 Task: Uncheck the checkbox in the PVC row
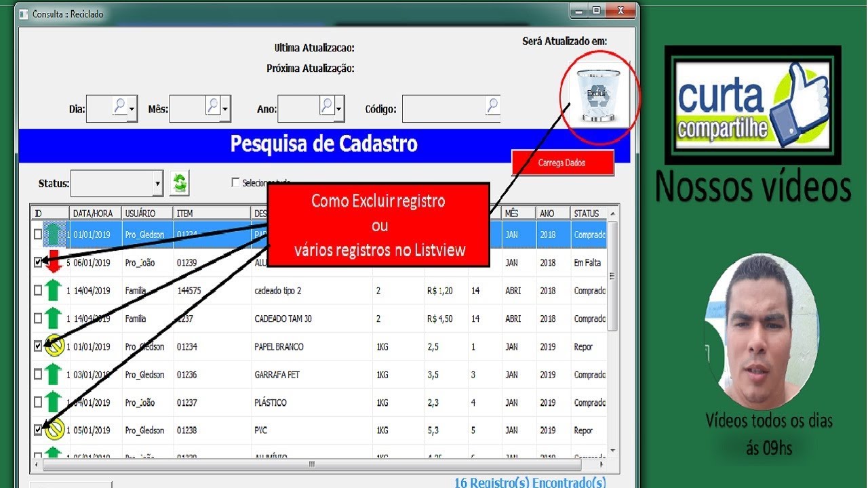tap(38, 430)
